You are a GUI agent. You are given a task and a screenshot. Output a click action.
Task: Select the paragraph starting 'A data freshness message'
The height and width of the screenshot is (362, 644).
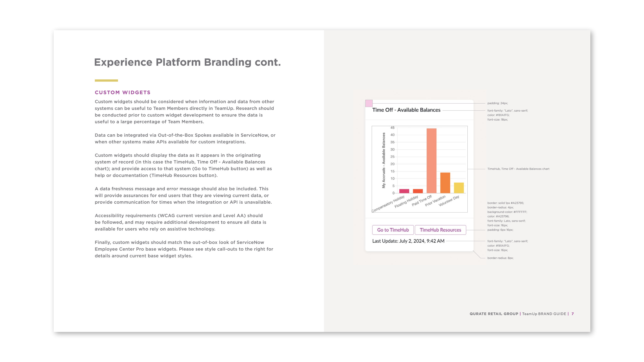click(183, 195)
